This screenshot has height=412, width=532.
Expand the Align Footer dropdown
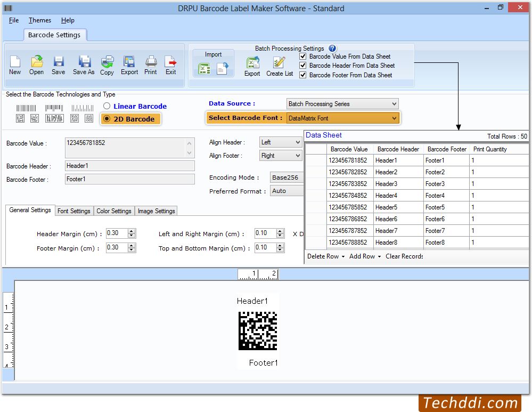click(x=280, y=156)
